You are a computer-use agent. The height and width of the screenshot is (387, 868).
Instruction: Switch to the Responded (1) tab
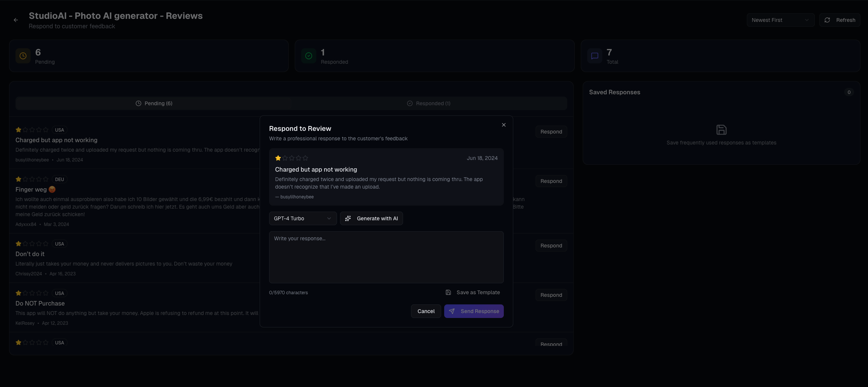pyautogui.click(x=429, y=103)
